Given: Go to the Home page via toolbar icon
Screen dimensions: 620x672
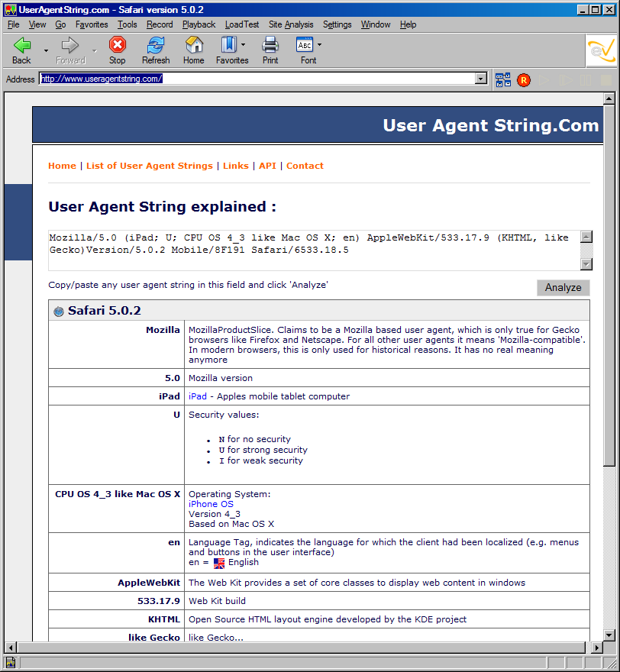Looking at the screenshot, I should (x=194, y=44).
